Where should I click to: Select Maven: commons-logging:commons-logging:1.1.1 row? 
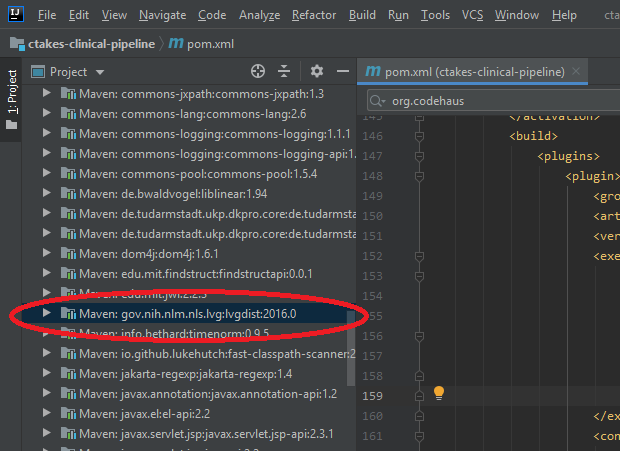189,134
